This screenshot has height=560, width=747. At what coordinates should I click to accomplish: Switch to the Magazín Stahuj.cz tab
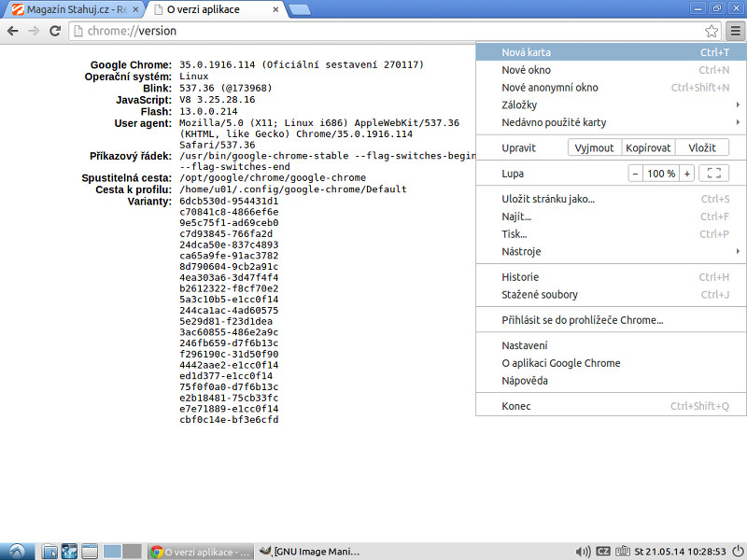coord(74,9)
